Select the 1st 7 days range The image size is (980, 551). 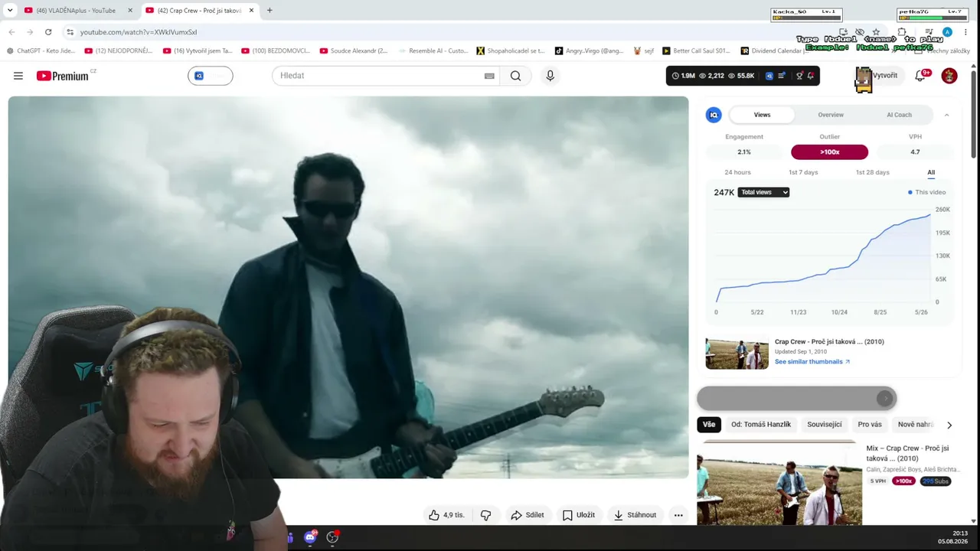click(803, 172)
